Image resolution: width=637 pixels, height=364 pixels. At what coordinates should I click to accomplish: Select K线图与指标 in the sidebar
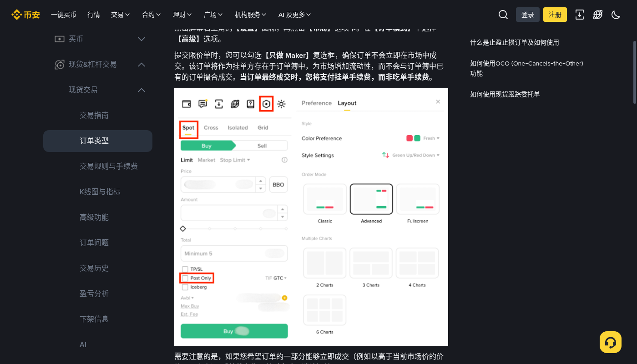pyautogui.click(x=98, y=192)
